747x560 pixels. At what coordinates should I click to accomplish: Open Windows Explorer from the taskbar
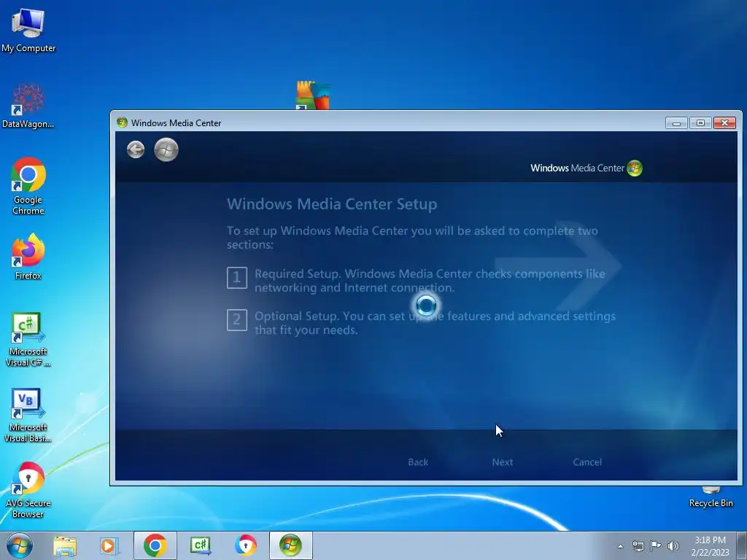point(65,545)
